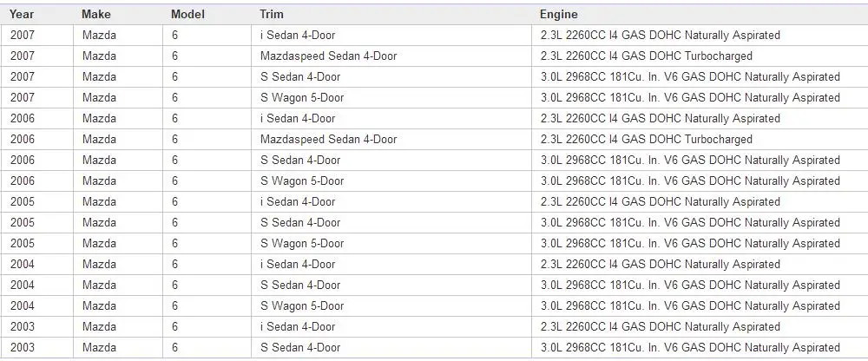Click the 2003 S Sedan 4-Door trim cell

tap(391, 348)
